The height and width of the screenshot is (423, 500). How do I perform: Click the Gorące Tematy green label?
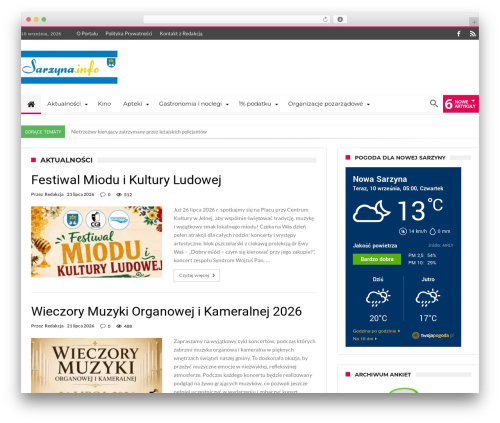pyautogui.click(x=43, y=132)
